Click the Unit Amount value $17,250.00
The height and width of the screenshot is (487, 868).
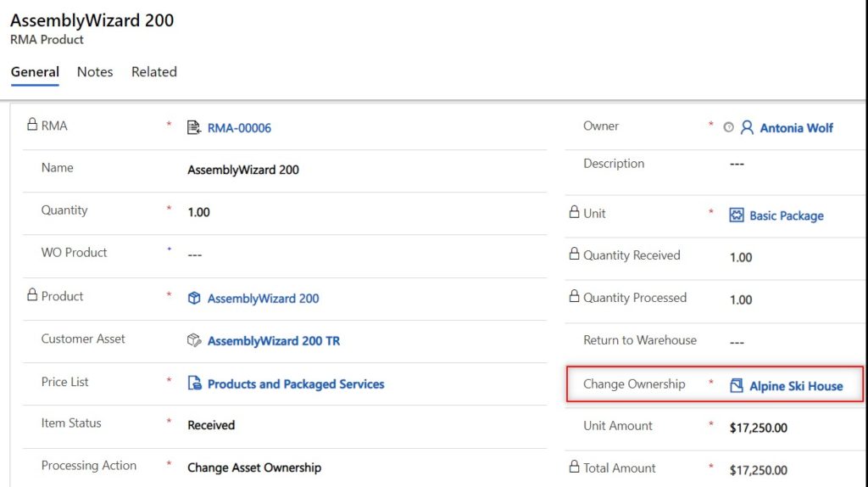click(758, 428)
